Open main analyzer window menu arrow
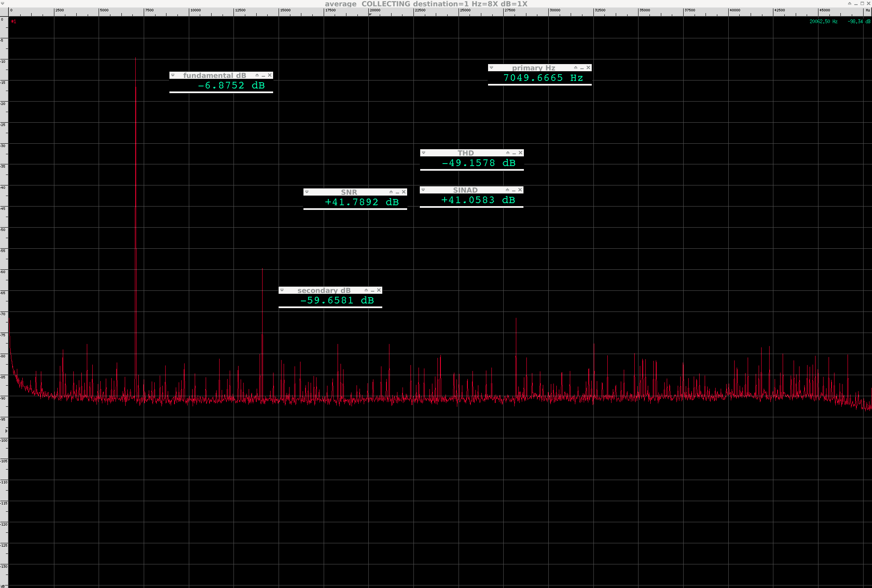Image resolution: width=872 pixels, height=588 pixels. (x=3, y=3)
